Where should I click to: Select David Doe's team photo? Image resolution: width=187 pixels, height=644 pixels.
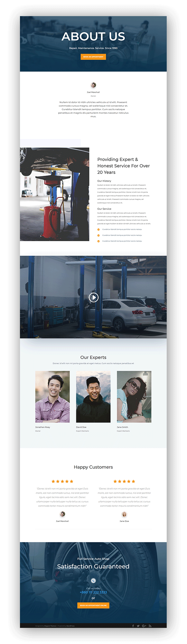(93, 397)
